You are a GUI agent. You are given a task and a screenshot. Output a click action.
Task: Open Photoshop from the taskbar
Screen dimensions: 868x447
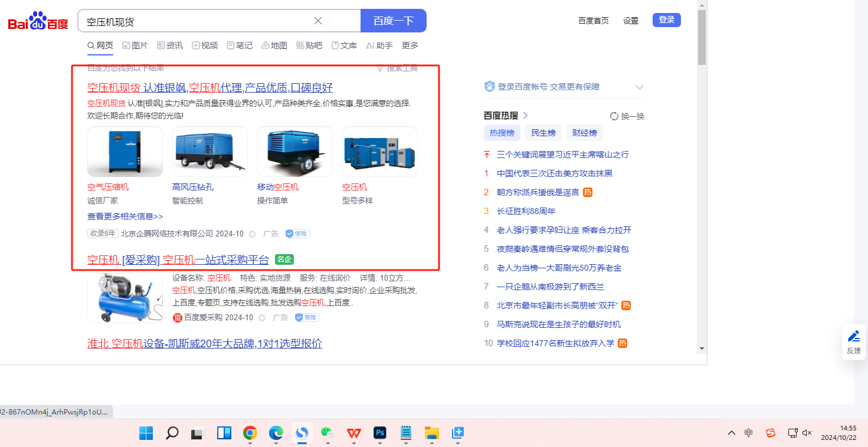click(380, 433)
